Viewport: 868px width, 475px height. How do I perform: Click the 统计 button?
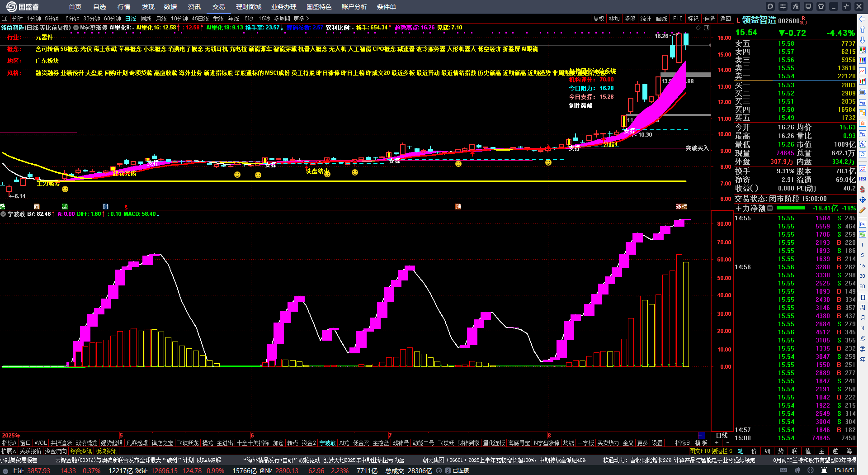point(646,19)
